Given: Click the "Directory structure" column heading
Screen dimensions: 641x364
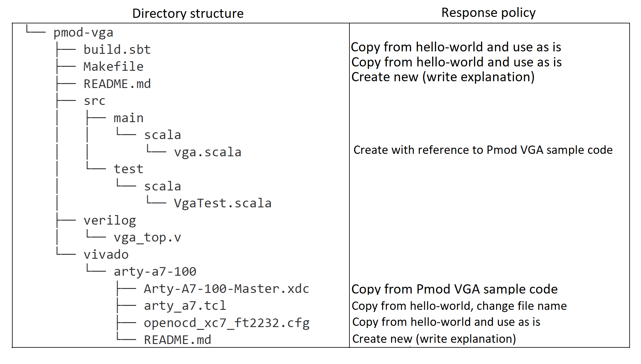Looking at the screenshot, I should tap(188, 14).
